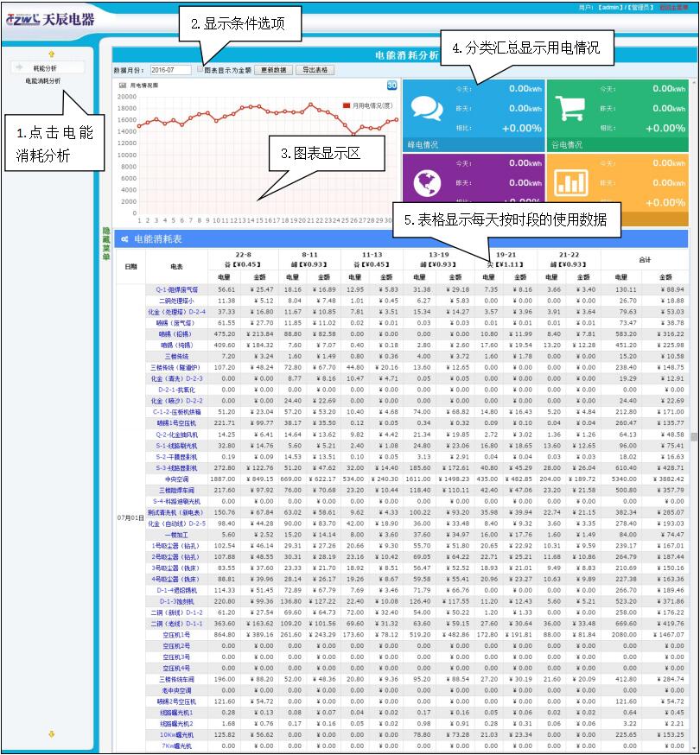Screen dimensions: 700x755
Task: Open the 10Kw曝光机 meter link
Action: coord(177,735)
